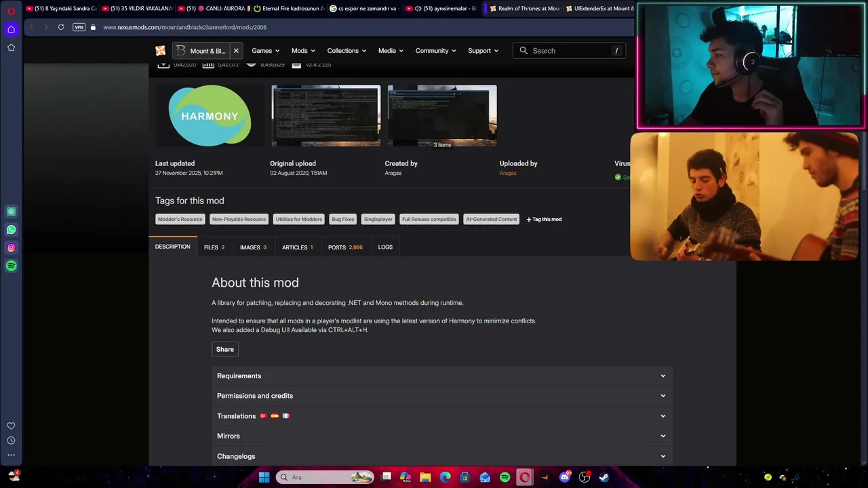Image resolution: width=868 pixels, height=488 pixels.
Task: Switch to the IMAGES tab
Action: (253, 247)
